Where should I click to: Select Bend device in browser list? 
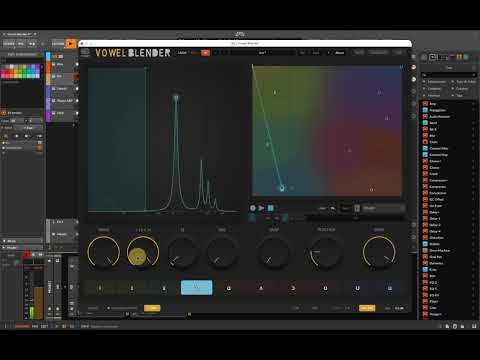[448, 123]
